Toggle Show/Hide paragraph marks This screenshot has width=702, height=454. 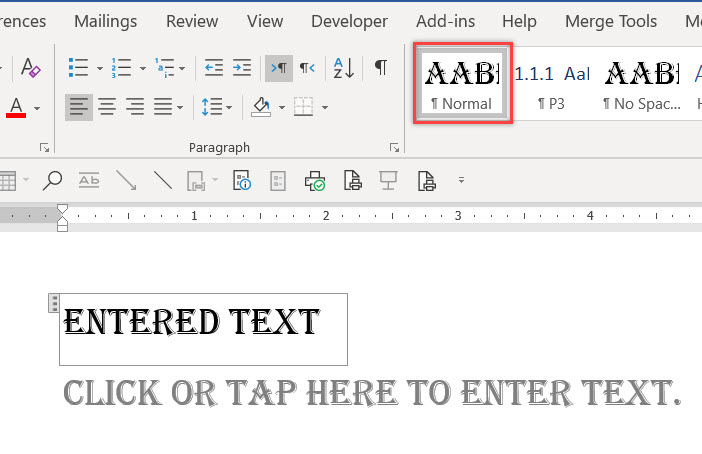(381, 68)
